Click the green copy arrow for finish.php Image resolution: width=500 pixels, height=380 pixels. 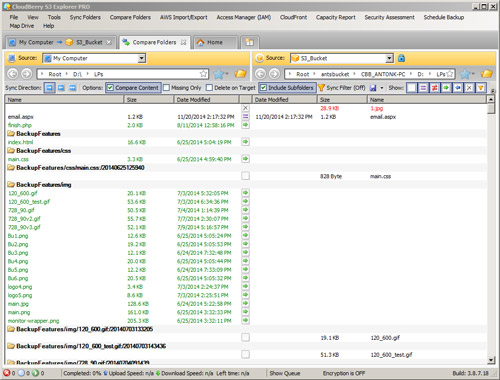[245, 125]
